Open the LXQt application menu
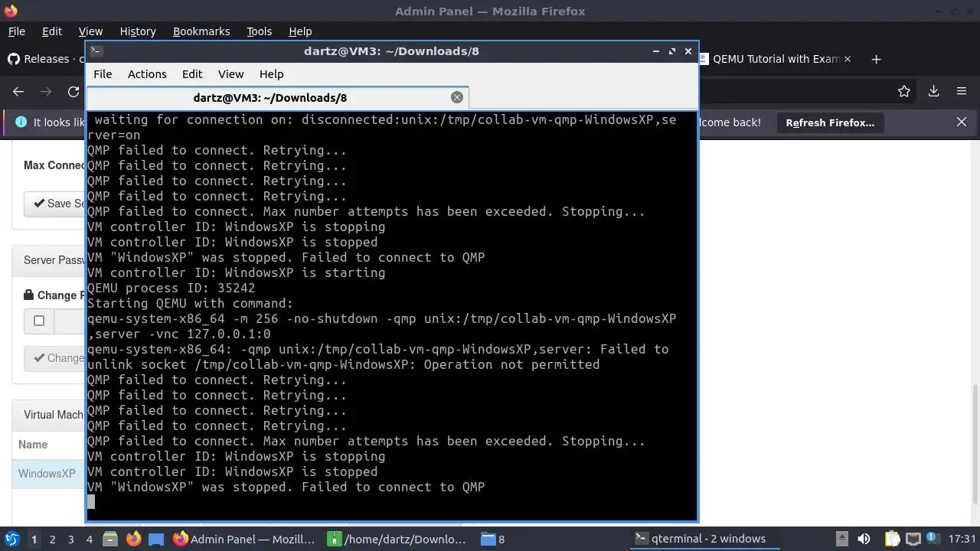Image resolution: width=980 pixels, height=551 pixels. [11, 540]
